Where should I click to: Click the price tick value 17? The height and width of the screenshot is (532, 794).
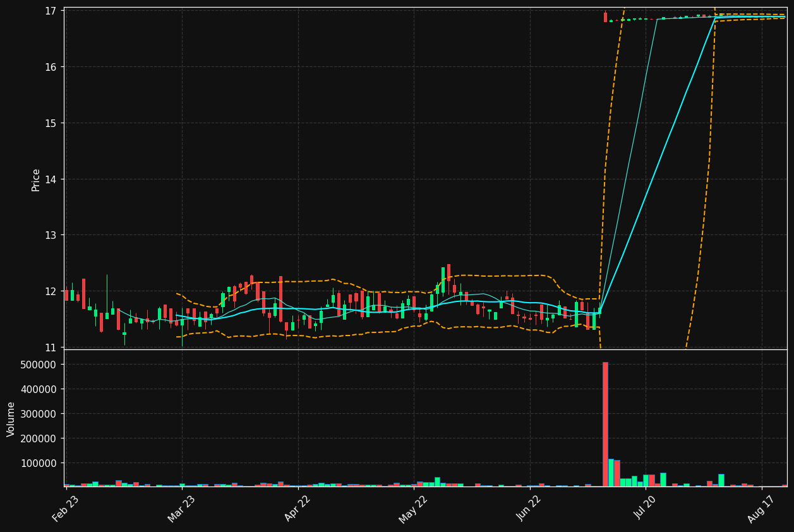click(x=51, y=11)
